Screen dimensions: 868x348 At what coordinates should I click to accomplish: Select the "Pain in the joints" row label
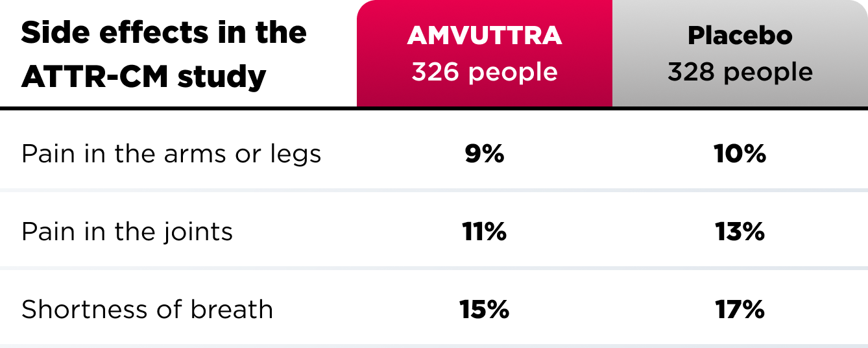coord(127,232)
